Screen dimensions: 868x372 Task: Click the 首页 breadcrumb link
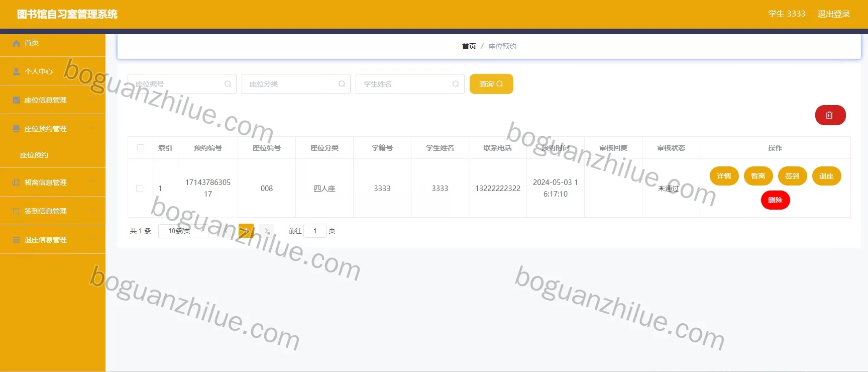click(x=469, y=46)
